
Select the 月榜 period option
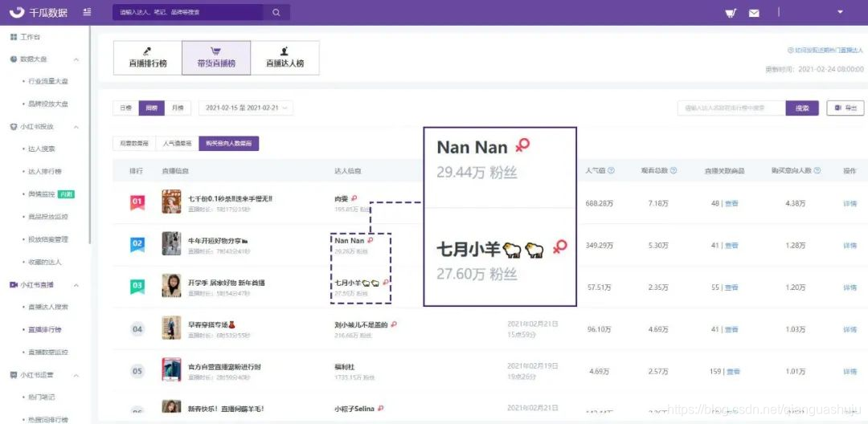tap(178, 108)
